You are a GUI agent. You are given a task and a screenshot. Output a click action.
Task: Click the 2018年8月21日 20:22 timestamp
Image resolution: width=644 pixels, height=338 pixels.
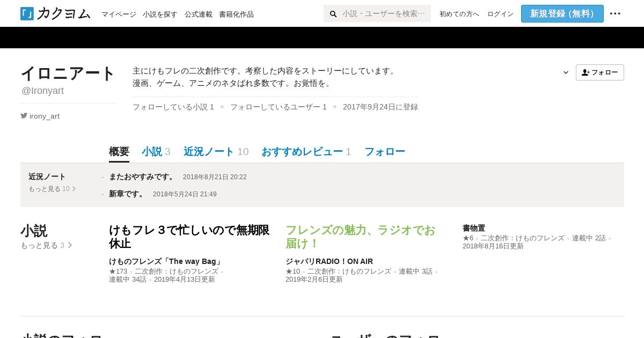[x=215, y=177]
